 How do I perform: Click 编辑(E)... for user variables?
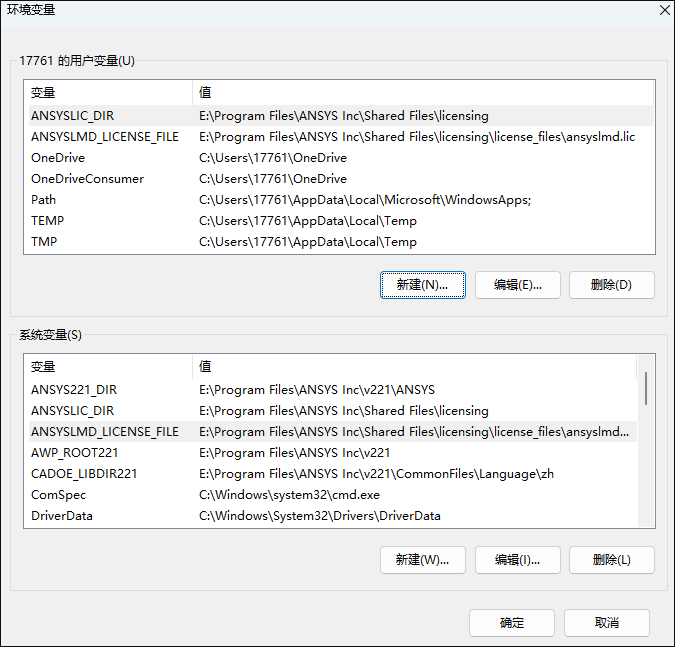517,285
